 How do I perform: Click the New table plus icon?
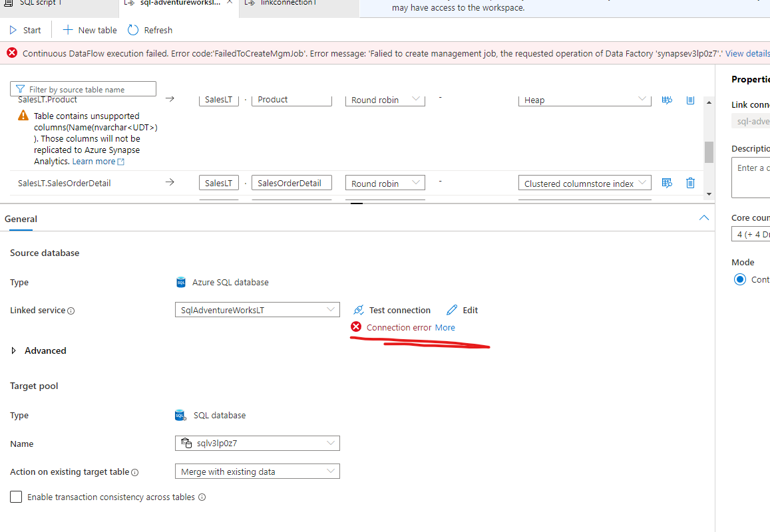68,31
